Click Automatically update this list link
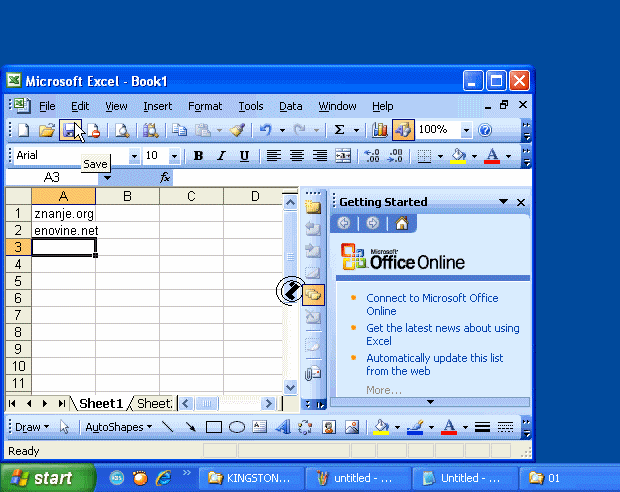The height and width of the screenshot is (492, 620). [x=435, y=364]
